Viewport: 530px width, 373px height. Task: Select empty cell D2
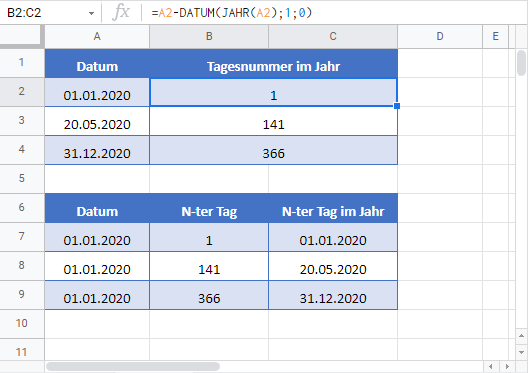[440, 93]
